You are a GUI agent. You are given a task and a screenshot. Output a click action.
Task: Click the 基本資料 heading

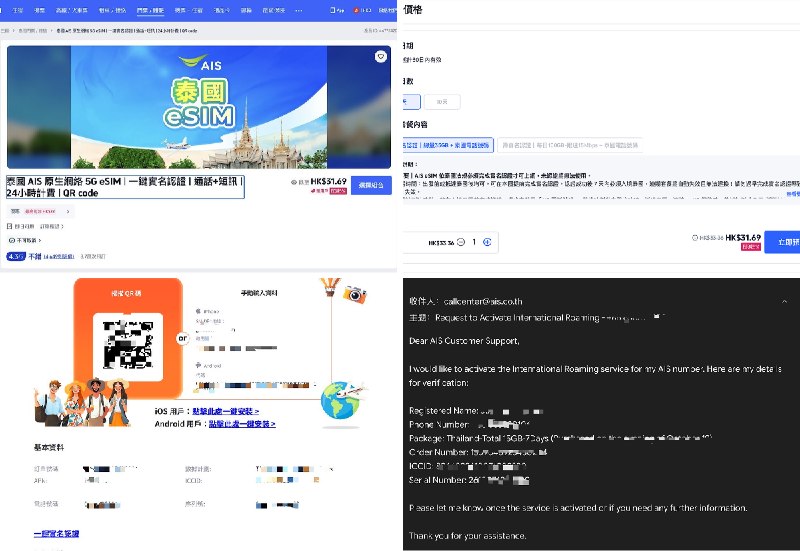click(x=49, y=447)
